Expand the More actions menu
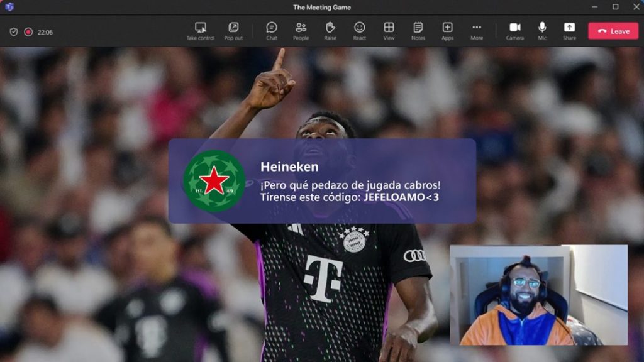644x362 pixels. point(477,31)
